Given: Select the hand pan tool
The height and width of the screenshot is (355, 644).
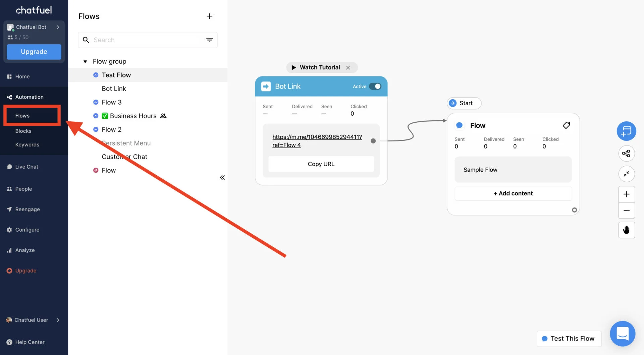Looking at the screenshot, I should (x=626, y=230).
